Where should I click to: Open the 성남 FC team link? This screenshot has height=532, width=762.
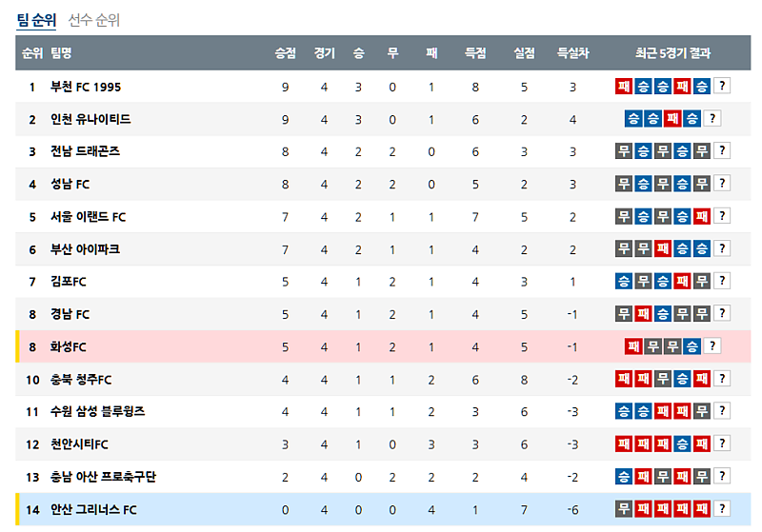click(70, 185)
